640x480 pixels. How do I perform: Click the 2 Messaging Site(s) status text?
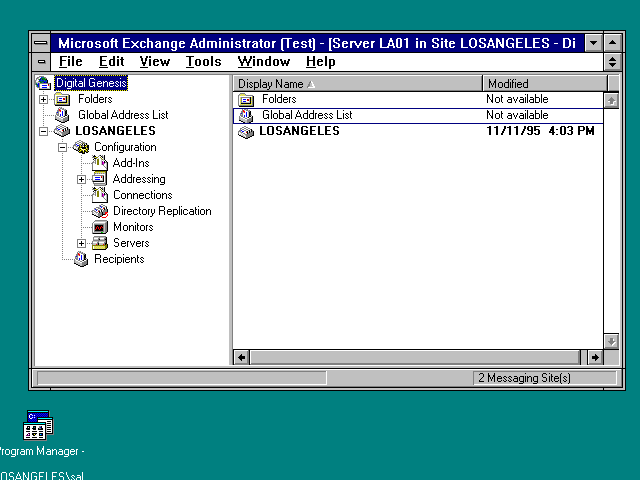click(x=524, y=378)
